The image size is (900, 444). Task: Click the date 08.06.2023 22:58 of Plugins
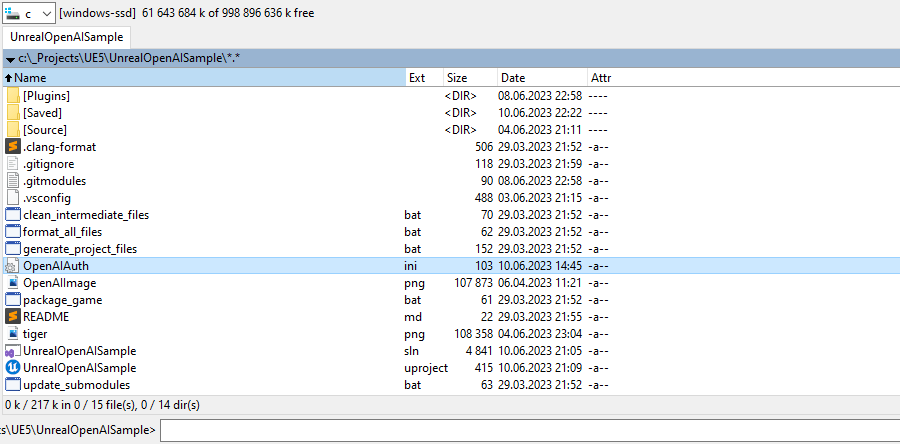(x=540, y=96)
